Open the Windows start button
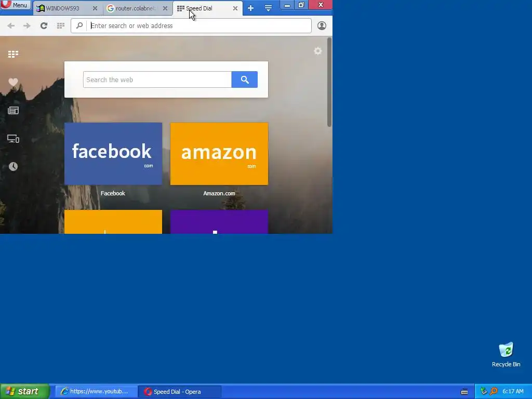Viewport: 532px width, 399px height. click(x=25, y=392)
